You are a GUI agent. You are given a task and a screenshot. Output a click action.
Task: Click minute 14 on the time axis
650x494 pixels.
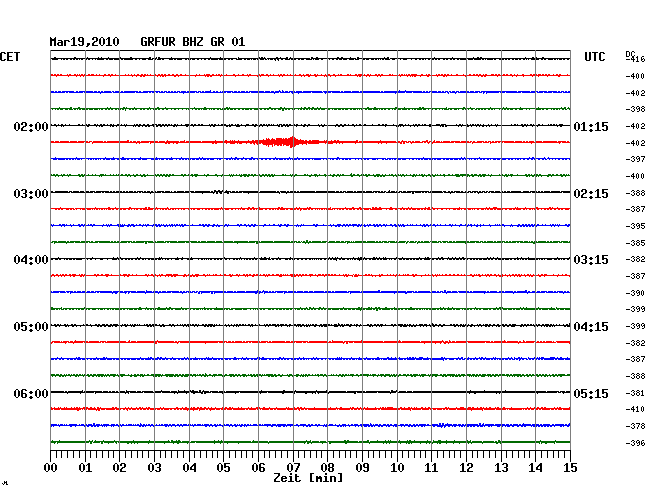[x=535, y=467]
